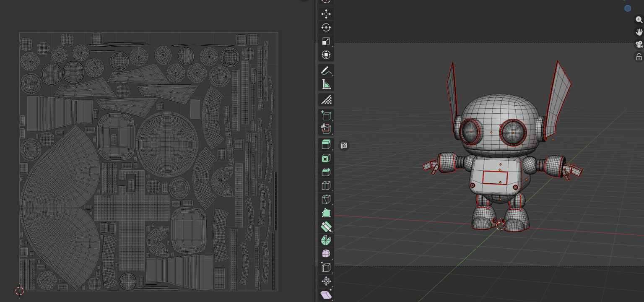
Task: Click the blue axis circle on the gizmo
Action: tap(628, 8)
